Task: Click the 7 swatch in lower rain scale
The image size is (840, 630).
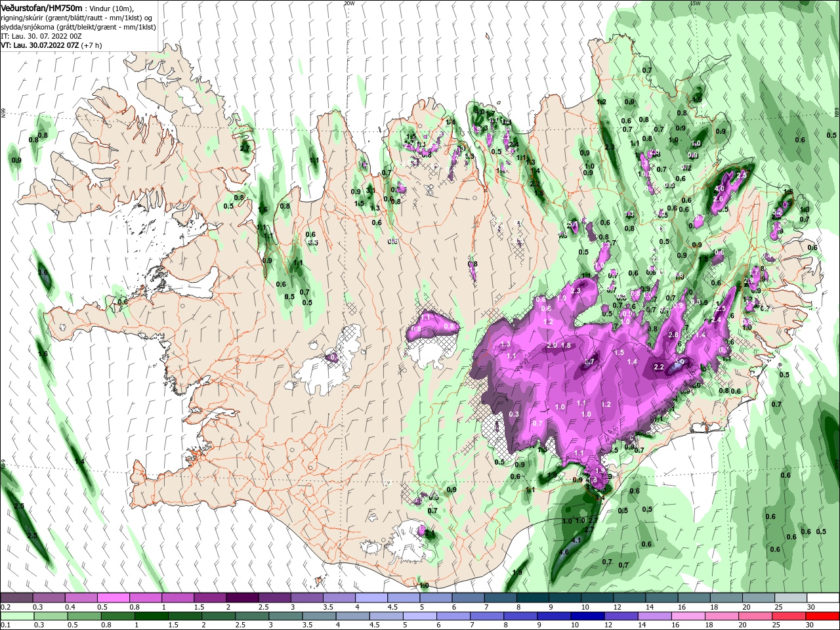Action: coord(486,616)
